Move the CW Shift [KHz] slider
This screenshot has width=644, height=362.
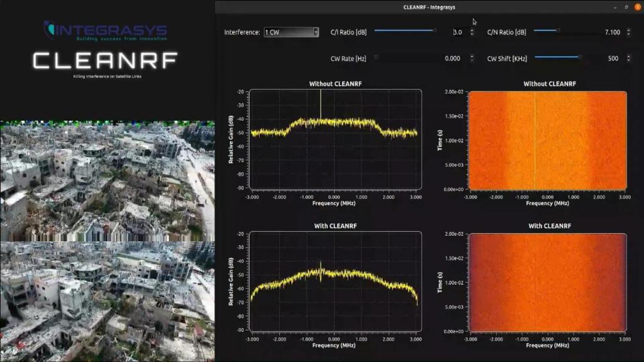[x=559, y=57]
